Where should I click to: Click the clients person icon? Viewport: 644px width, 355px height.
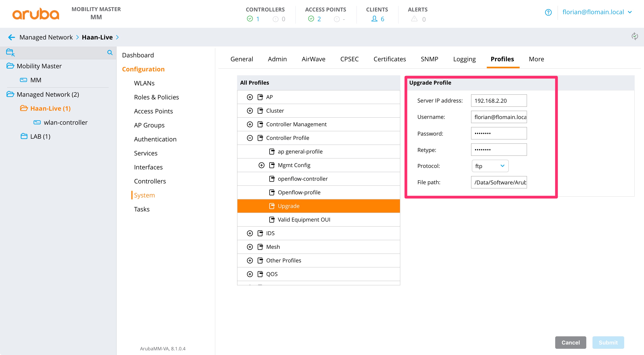374,19
